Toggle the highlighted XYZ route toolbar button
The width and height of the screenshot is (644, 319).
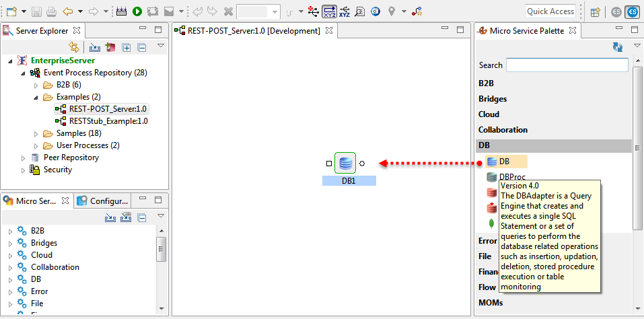pos(330,11)
